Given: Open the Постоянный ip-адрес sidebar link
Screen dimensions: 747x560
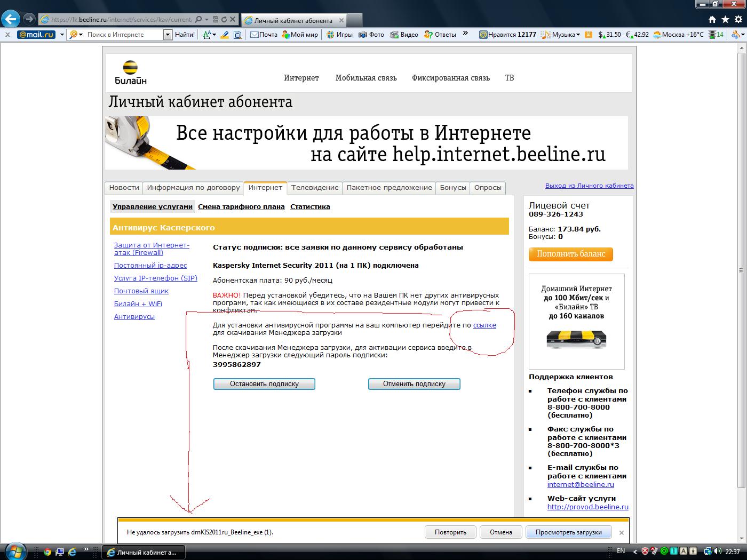Looking at the screenshot, I should tap(150, 266).
